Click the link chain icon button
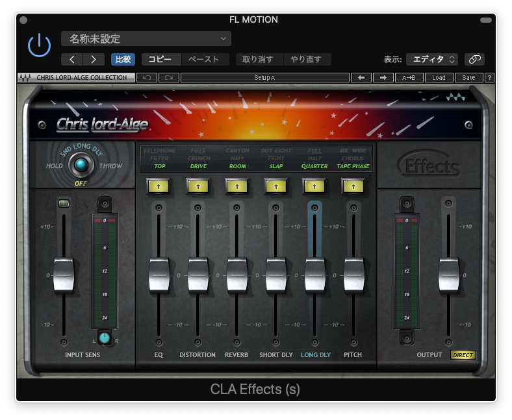 coord(474,59)
